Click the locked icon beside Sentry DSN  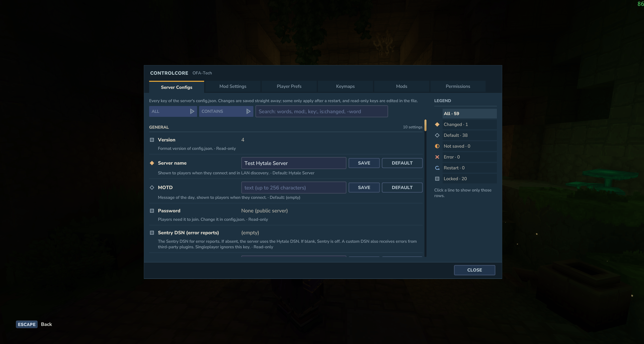(152, 233)
